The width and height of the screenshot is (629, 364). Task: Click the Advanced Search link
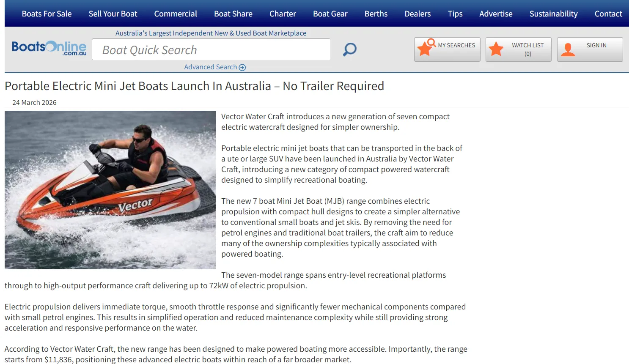tap(211, 67)
